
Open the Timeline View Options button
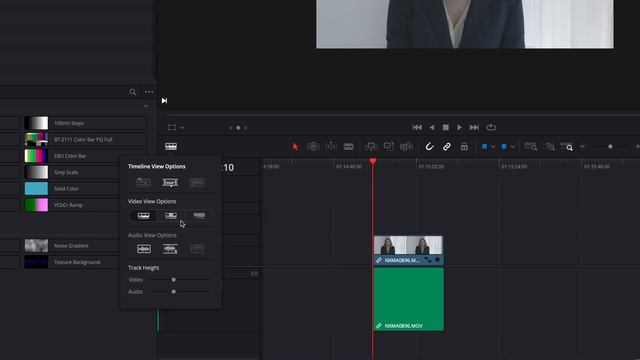tap(171, 146)
